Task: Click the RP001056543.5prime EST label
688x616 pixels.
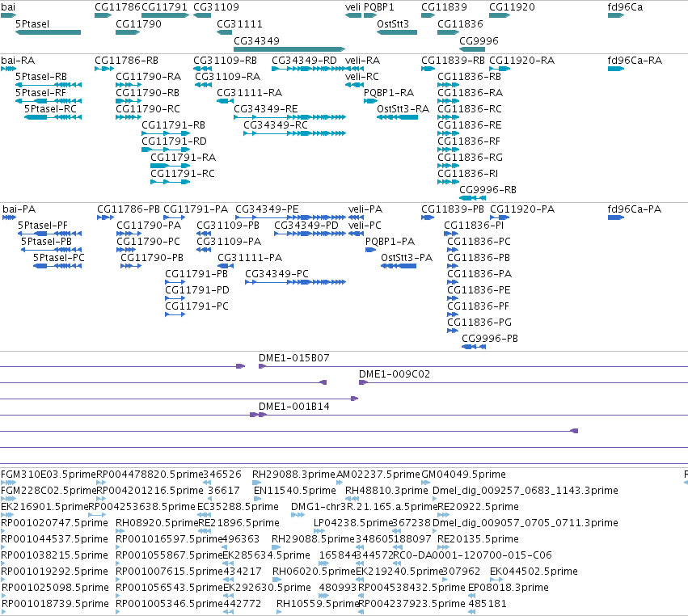Action: click(x=169, y=587)
